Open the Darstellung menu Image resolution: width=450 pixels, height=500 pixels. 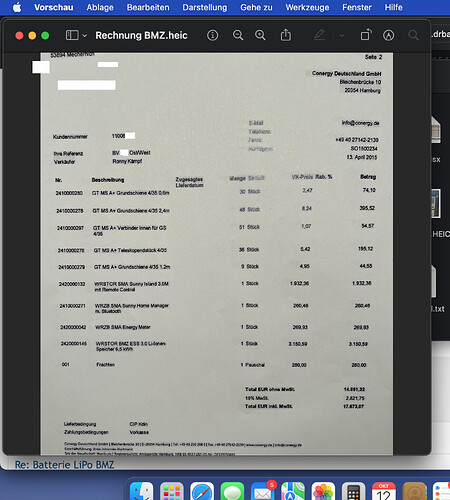(205, 7)
